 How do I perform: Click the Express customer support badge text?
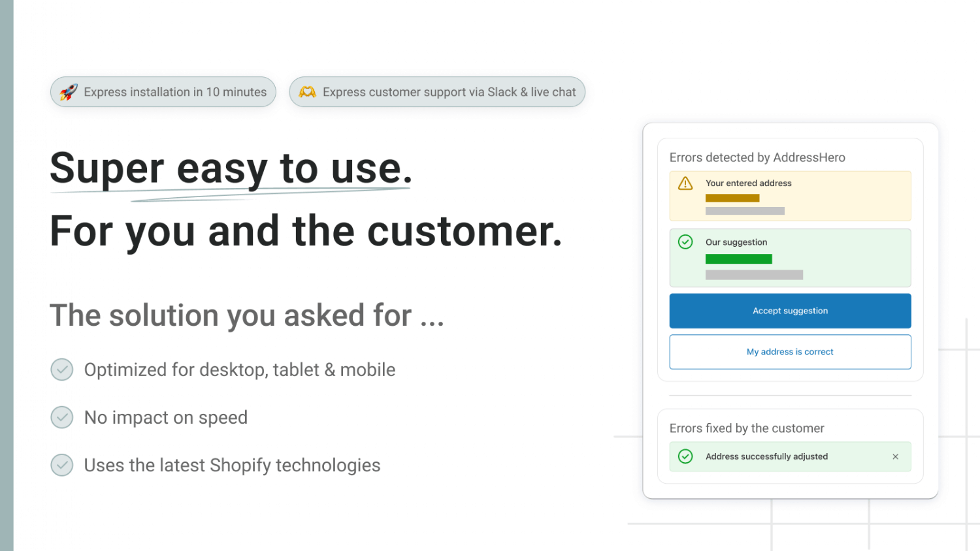point(449,92)
